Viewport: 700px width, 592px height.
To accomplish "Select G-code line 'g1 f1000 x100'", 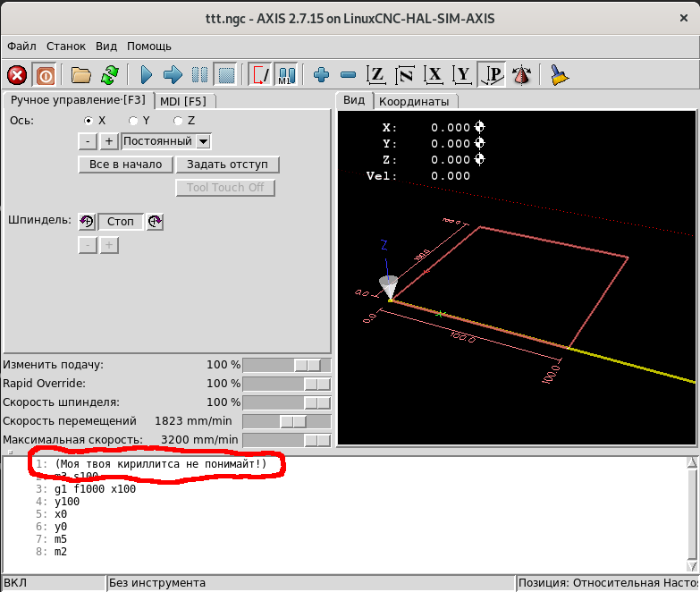I will tap(95, 489).
